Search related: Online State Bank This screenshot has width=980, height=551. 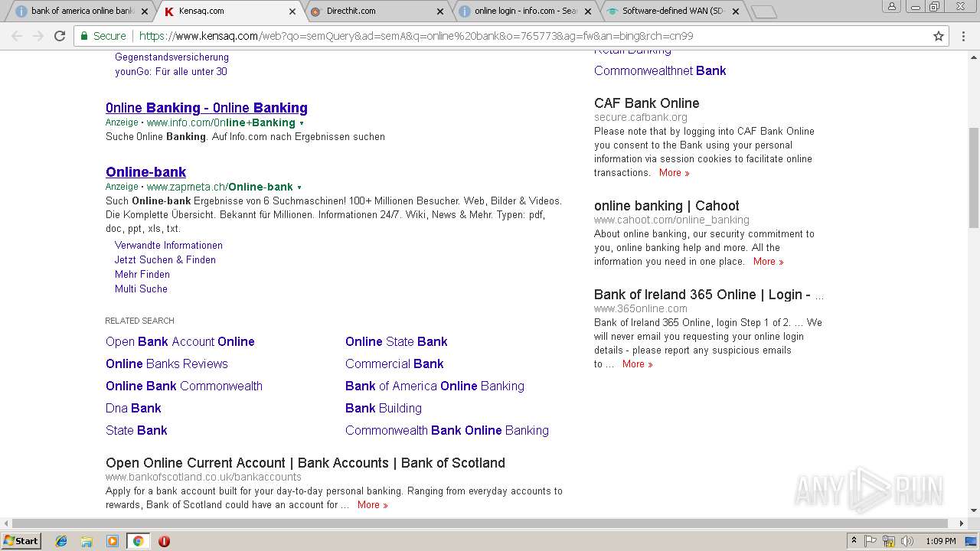(x=397, y=342)
